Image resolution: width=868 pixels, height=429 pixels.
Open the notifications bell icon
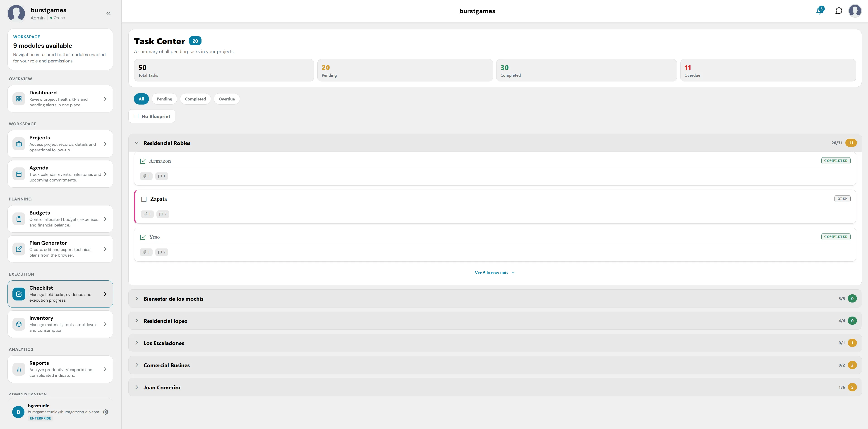[x=820, y=11]
